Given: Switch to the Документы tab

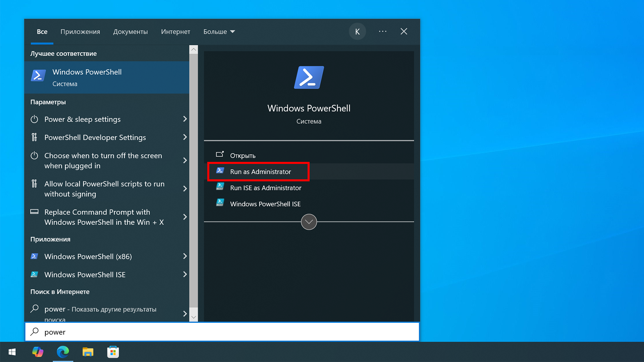Looking at the screenshot, I should (130, 32).
